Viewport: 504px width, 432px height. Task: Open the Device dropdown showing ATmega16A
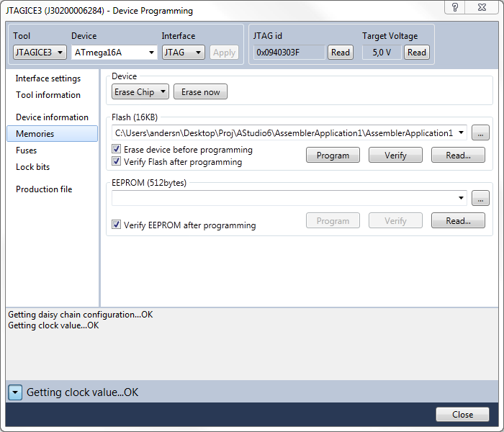pyautogui.click(x=114, y=52)
